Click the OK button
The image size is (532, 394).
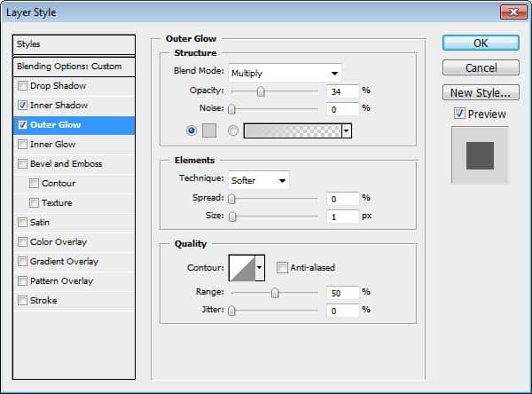click(x=481, y=43)
